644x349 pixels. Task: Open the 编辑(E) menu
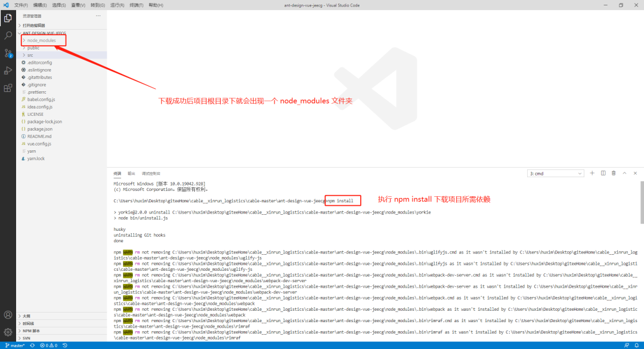coord(40,5)
